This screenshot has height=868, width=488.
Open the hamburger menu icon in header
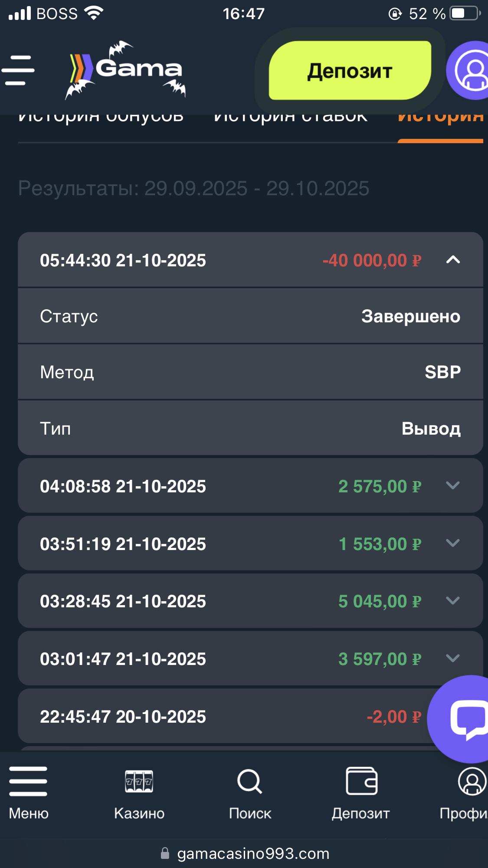tap(18, 70)
